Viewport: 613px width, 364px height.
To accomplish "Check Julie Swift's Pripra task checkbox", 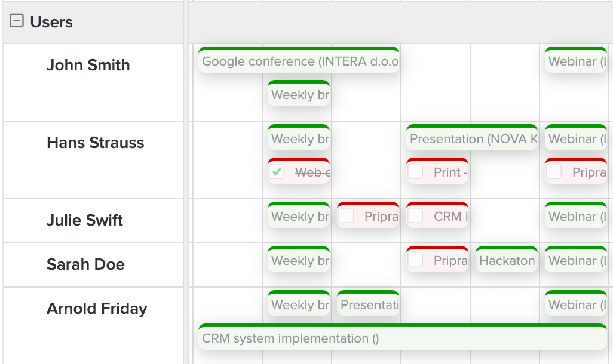I will 346,215.
